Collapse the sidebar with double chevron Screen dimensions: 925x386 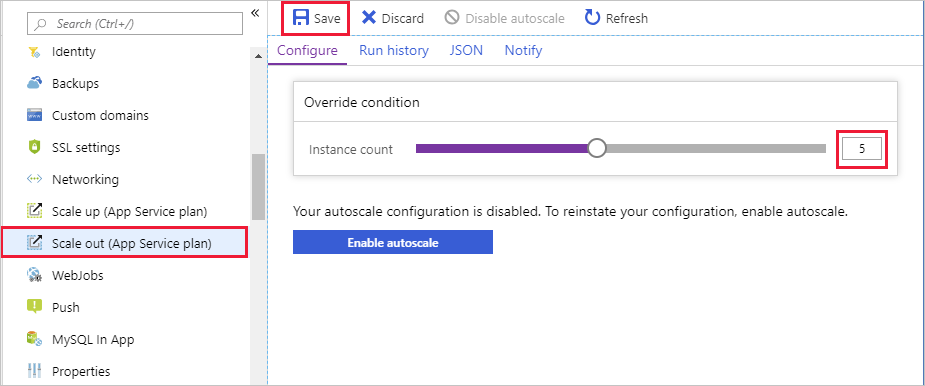click(x=255, y=13)
